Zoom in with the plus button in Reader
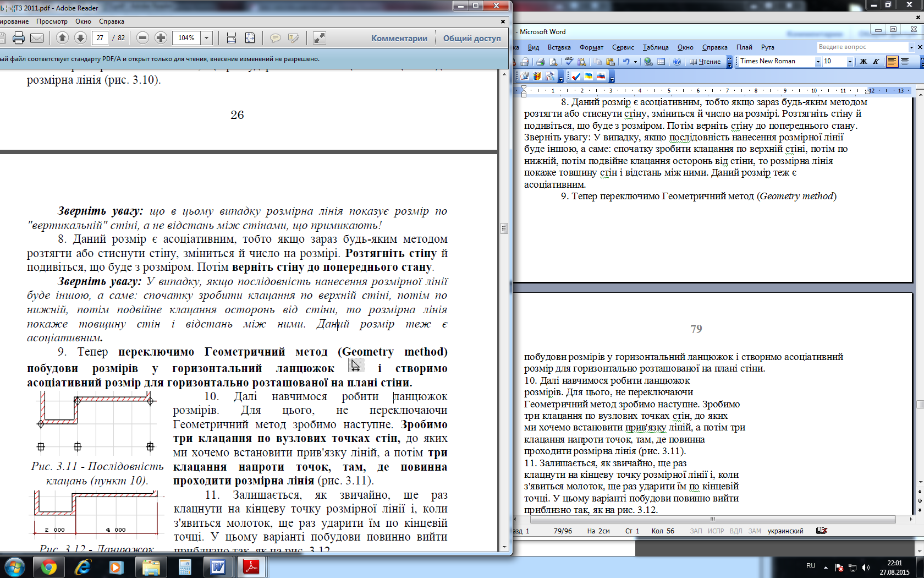The height and width of the screenshot is (578, 924). click(x=161, y=37)
